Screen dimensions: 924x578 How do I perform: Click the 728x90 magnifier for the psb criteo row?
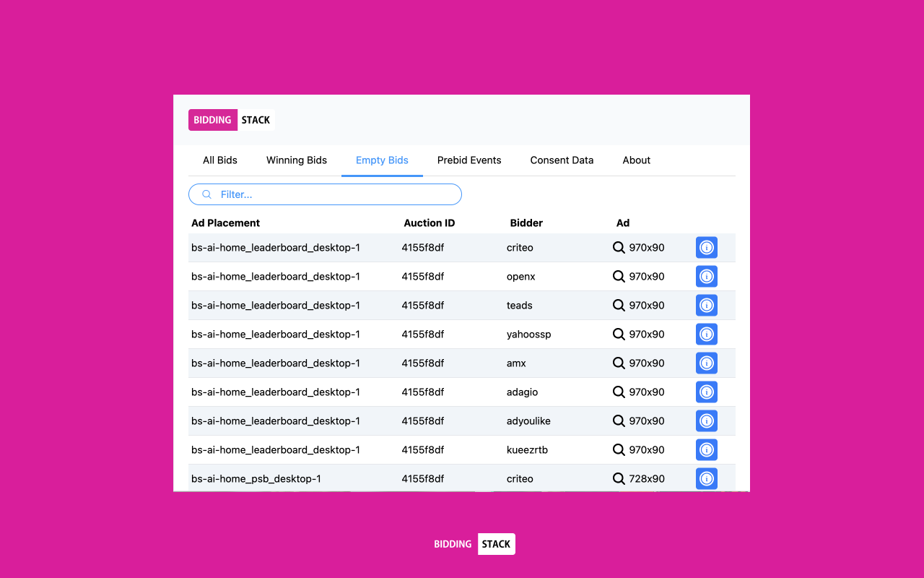click(x=619, y=478)
